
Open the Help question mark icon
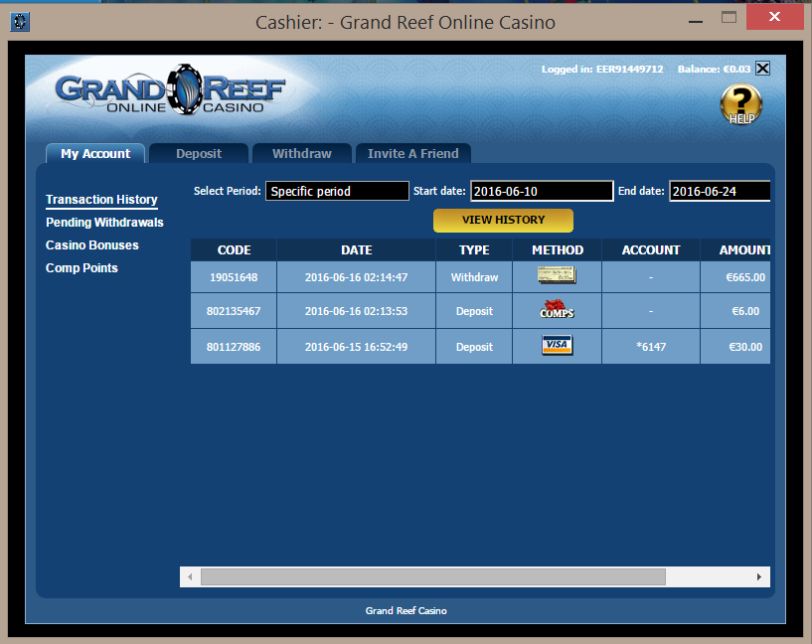(741, 105)
